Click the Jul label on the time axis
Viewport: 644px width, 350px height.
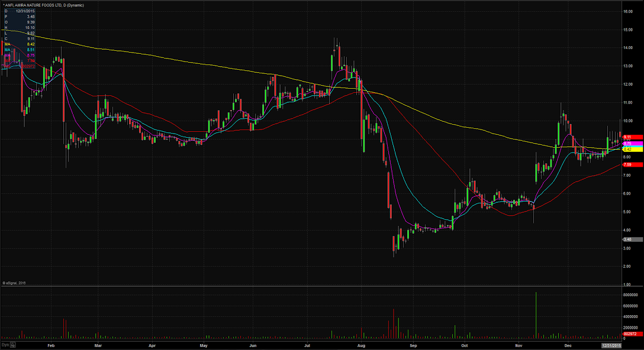click(307, 345)
